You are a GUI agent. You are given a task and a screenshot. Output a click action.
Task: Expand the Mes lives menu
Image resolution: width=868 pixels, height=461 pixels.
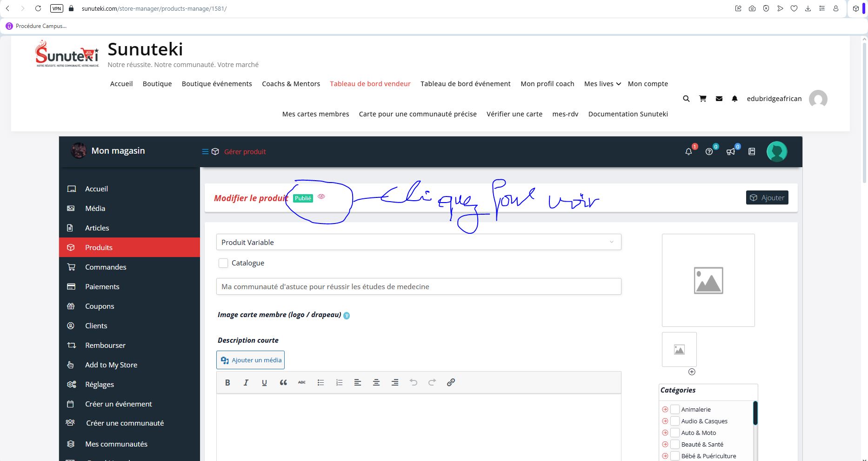click(602, 84)
